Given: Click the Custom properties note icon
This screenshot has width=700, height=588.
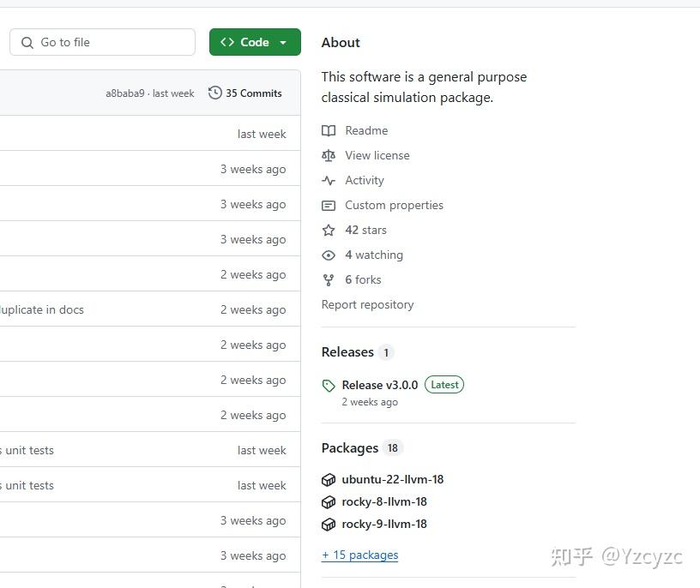Looking at the screenshot, I should click(x=329, y=206).
